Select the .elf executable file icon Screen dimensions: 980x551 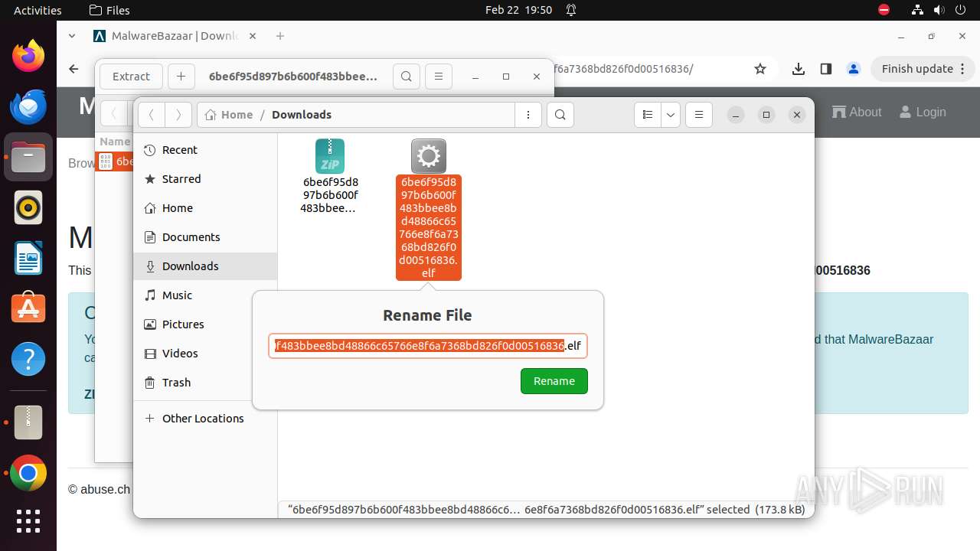429,156
